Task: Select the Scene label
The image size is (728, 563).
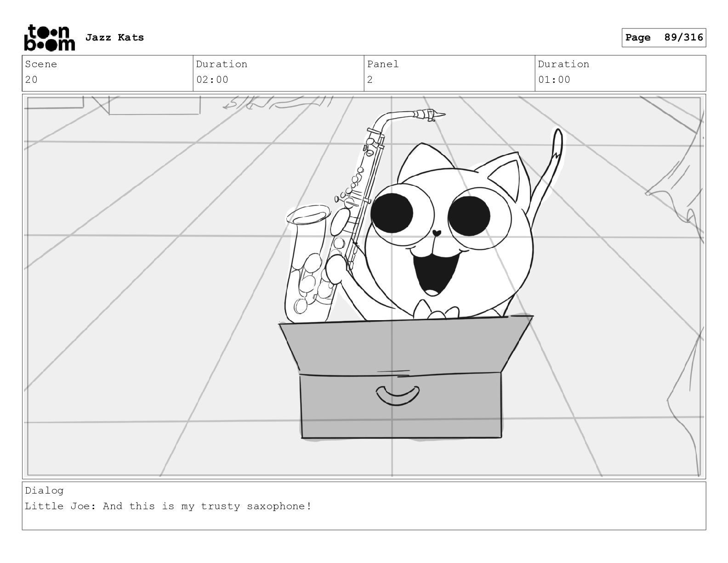Action: 41,64
